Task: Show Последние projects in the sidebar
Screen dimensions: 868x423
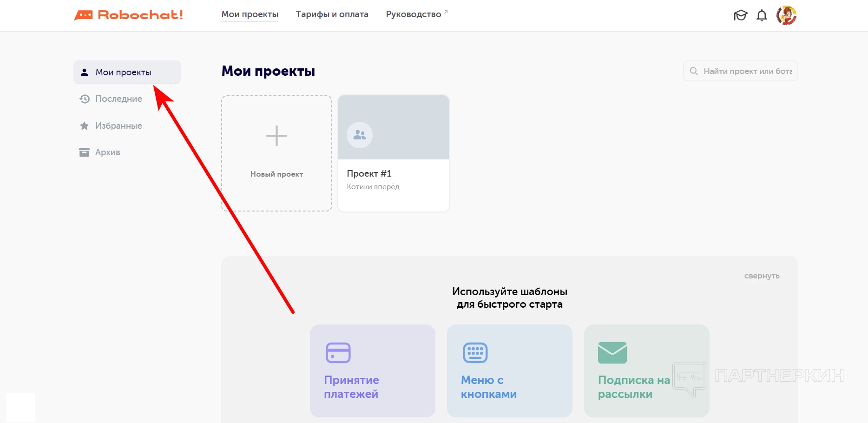Action: (x=118, y=99)
